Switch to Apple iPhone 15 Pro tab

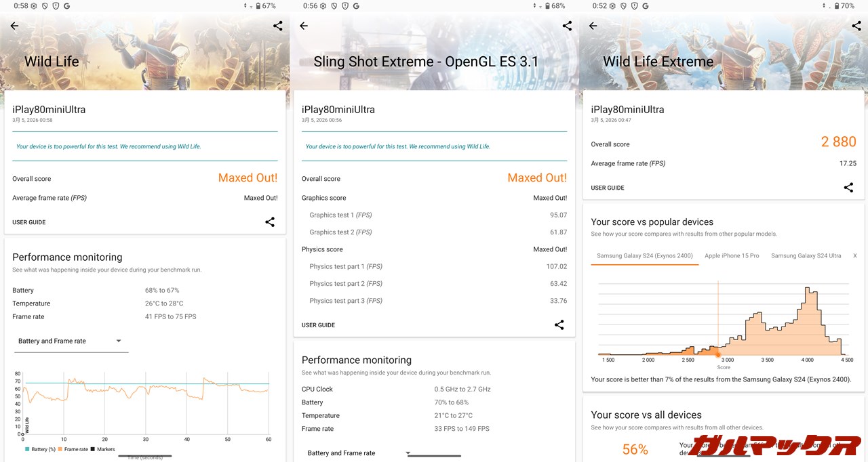pos(732,256)
